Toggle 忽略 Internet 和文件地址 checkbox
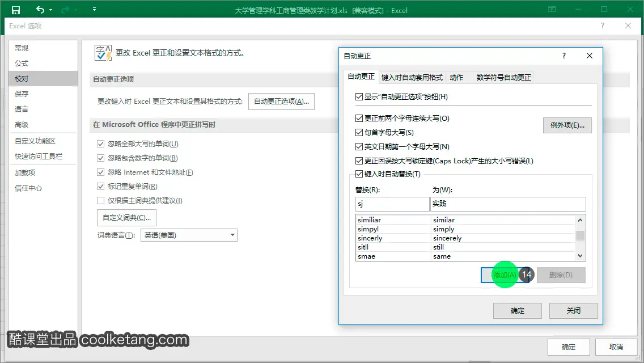 (101, 172)
